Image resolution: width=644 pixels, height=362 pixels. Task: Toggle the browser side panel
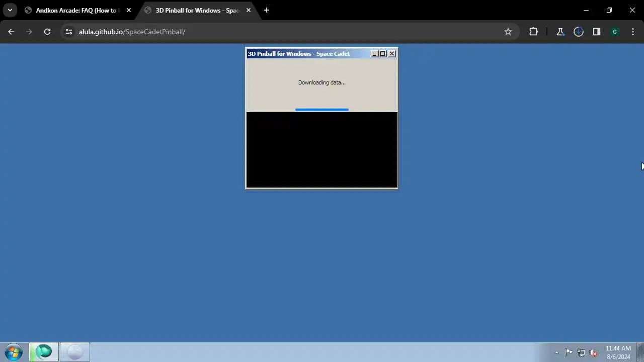tap(597, 32)
